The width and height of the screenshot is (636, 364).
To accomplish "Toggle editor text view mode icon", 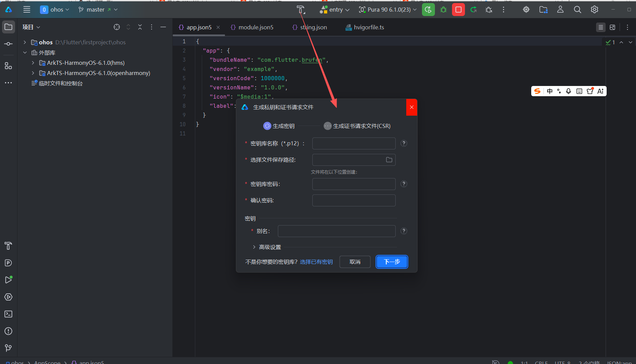I will (x=600, y=27).
